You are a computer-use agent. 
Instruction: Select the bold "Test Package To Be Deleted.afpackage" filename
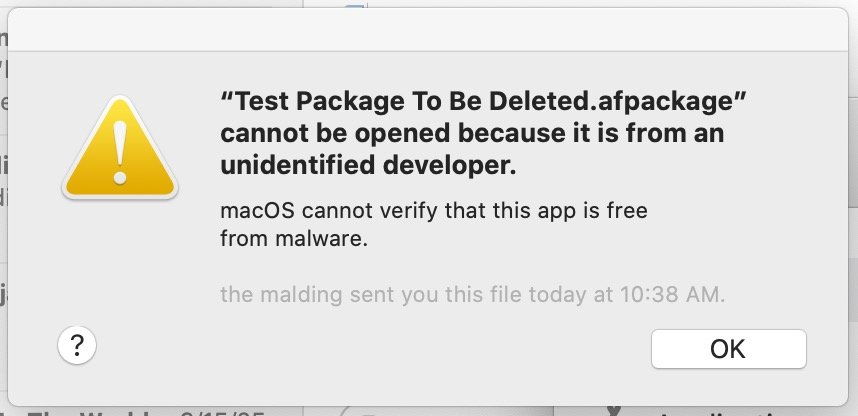tap(483, 101)
